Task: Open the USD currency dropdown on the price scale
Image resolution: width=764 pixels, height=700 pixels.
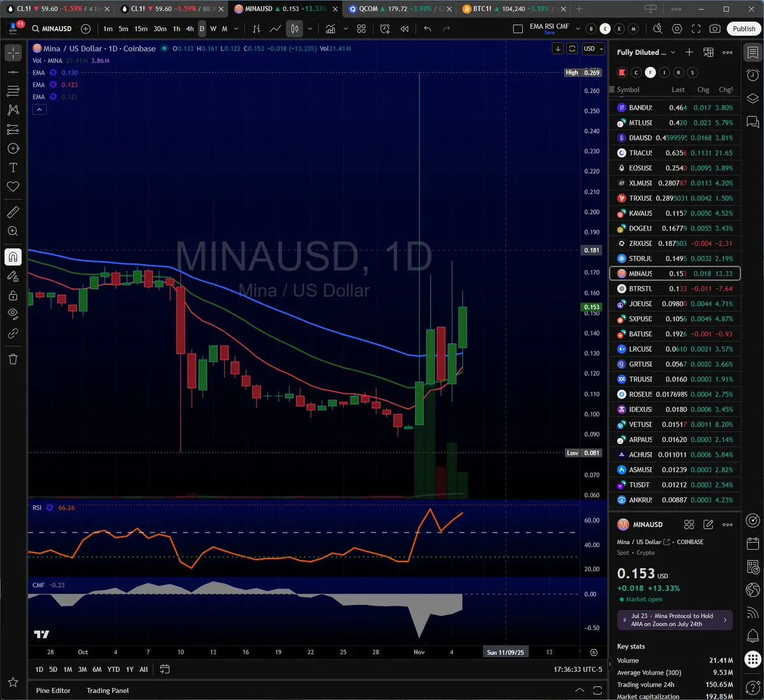Action: pyautogui.click(x=593, y=48)
